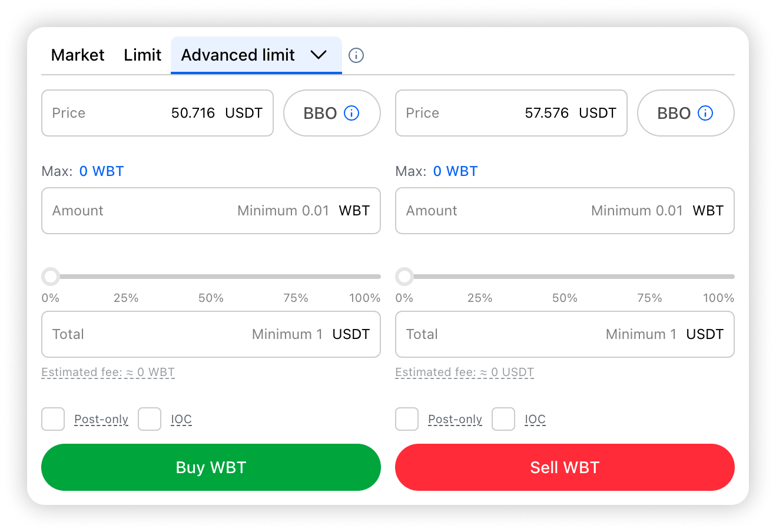This screenshot has width=776, height=532.
Task: Enable the buy-side IOC checkbox
Action: (150, 419)
